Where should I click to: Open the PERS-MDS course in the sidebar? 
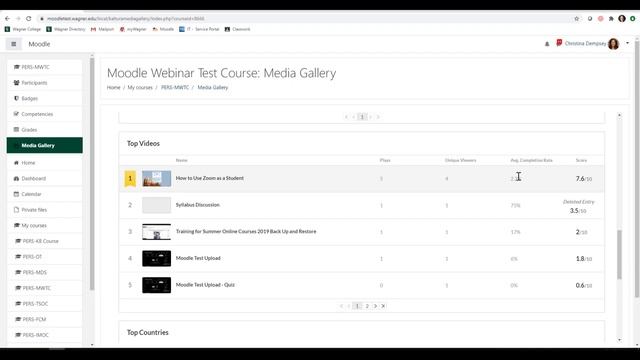pyautogui.click(x=44, y=272)
